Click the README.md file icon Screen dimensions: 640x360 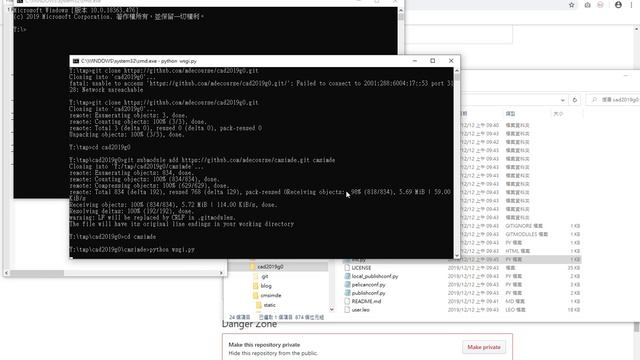(347, 301)
